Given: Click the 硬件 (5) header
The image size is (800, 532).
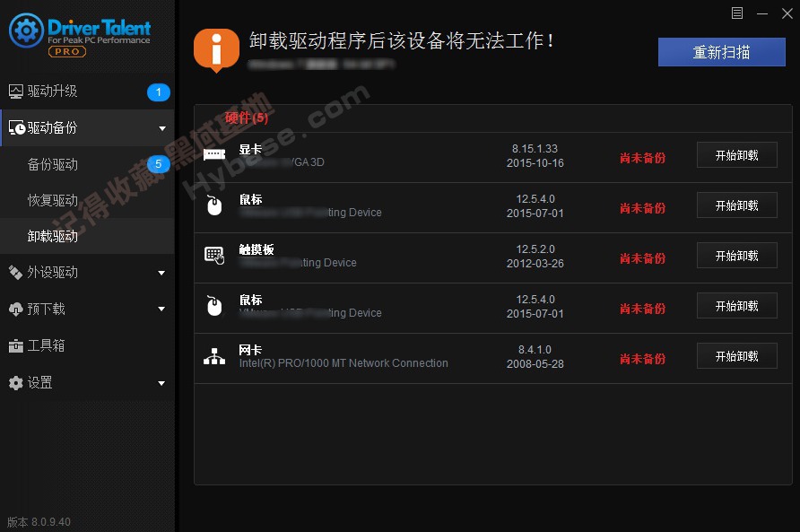Looking at the screenshot, I should pos(247,118).
